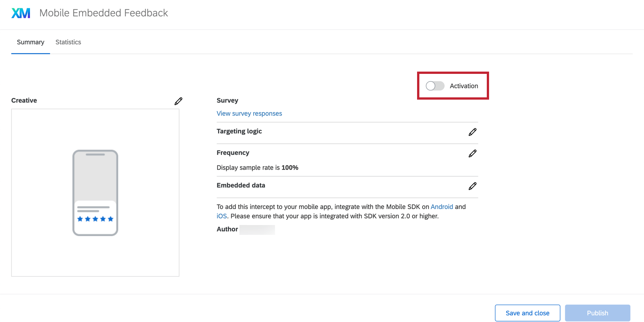Screen dimensions: 644x322
Task: Open View survey responses link
Action: [249, 114]
